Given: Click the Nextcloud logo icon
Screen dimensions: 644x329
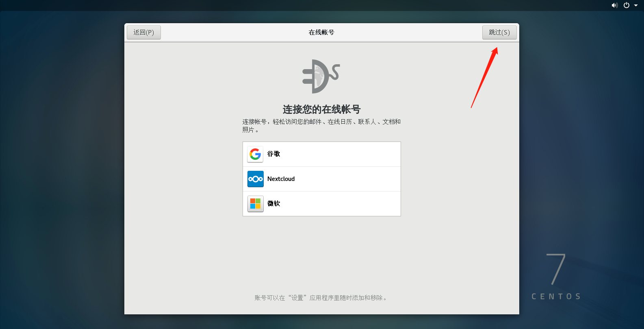Looking at the screenshot, I should [x=255, y=179].
